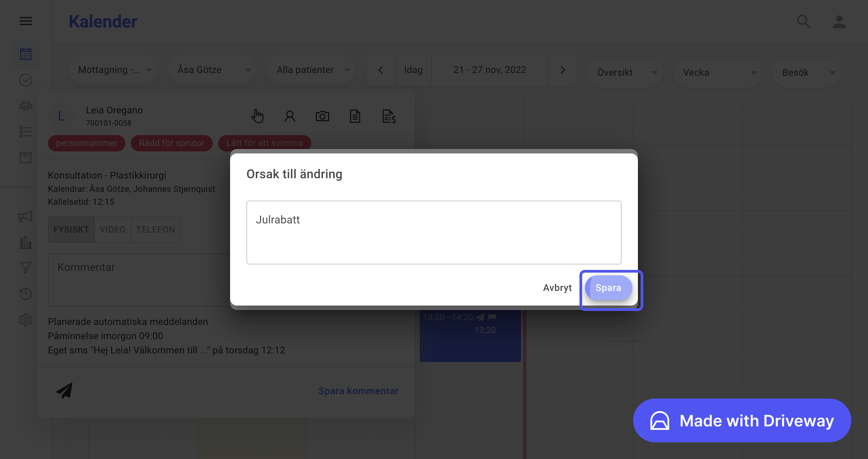The height and width of the screenshot is (459, 868).
Task: Click the L patient avatar
Action: pos(62,116)
